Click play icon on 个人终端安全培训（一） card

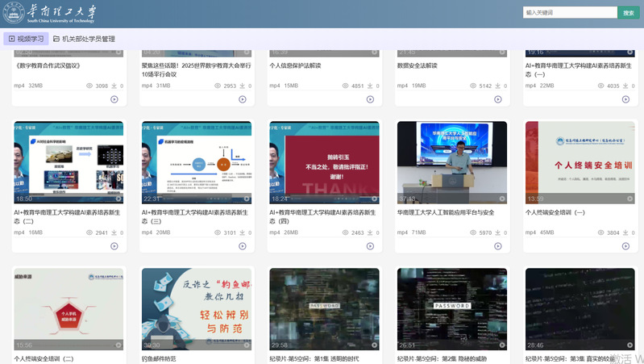click(x=625, y=246)
